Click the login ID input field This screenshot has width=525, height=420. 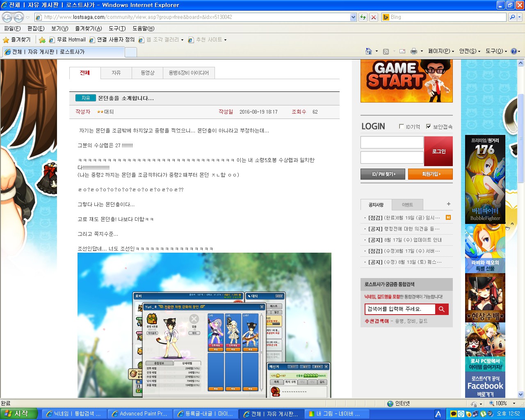[x=392, y=142]
